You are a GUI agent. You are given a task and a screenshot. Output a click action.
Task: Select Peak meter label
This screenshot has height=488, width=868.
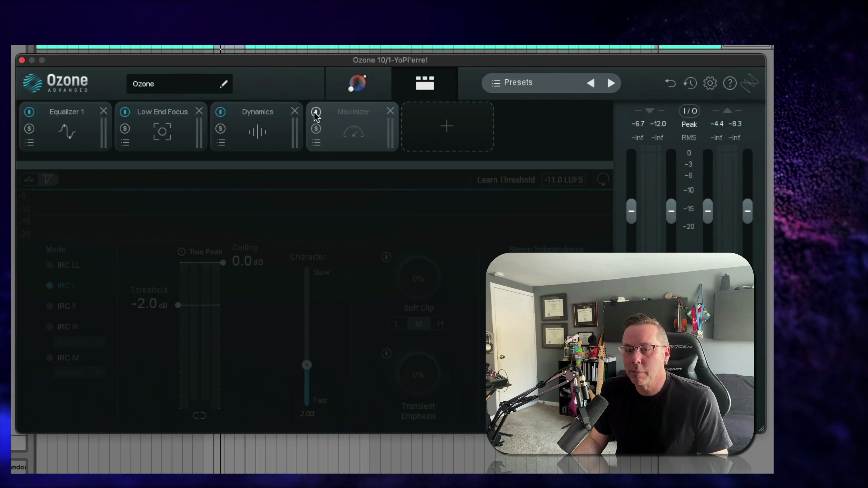click(689, 124)
